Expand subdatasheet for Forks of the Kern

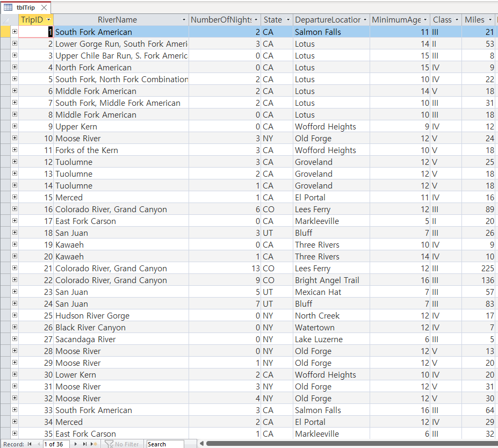(x=15, y=149)
